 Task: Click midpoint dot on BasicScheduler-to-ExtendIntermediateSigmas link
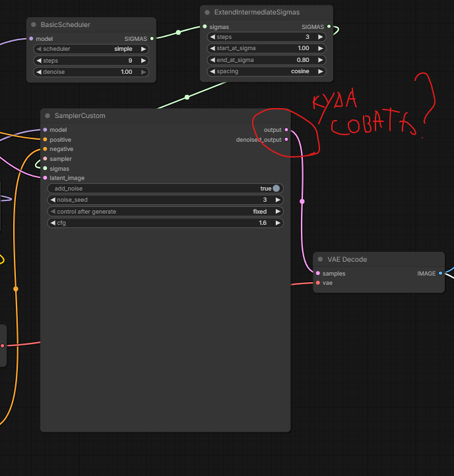178,32
